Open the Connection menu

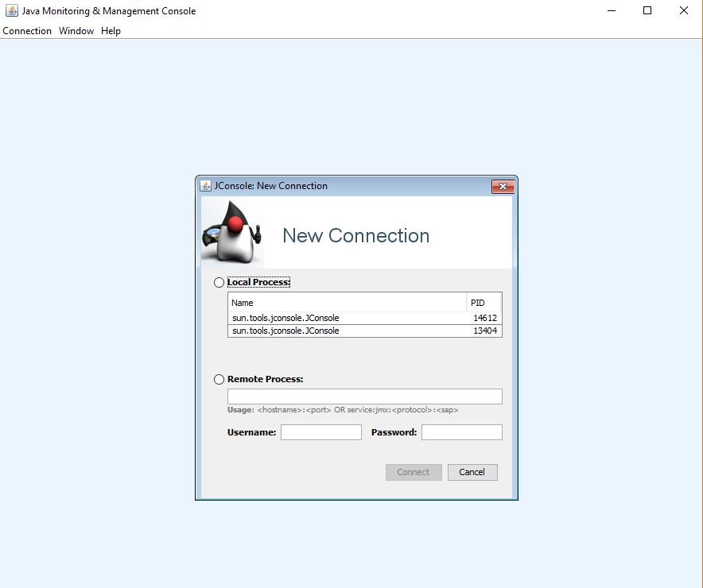pyautogui.click(x=27, y=31)
